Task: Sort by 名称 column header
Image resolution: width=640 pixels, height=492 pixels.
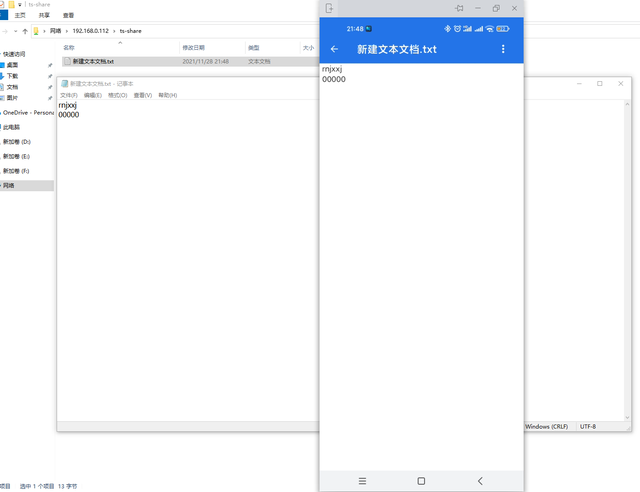Action: 69,48
